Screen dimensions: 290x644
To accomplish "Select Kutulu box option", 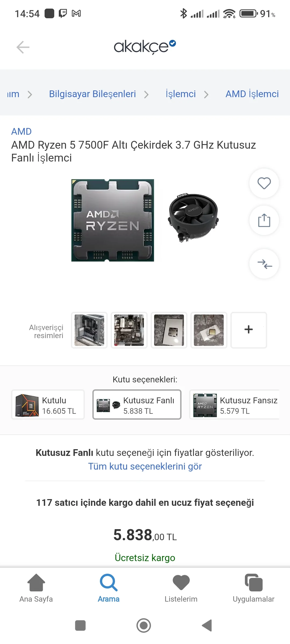I will click(x=48, y=404).
